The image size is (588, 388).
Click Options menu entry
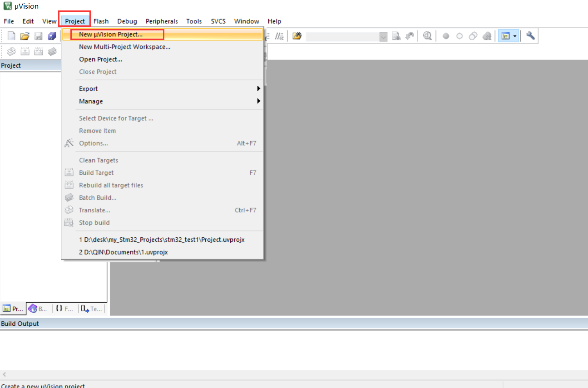tap(163, 143)
